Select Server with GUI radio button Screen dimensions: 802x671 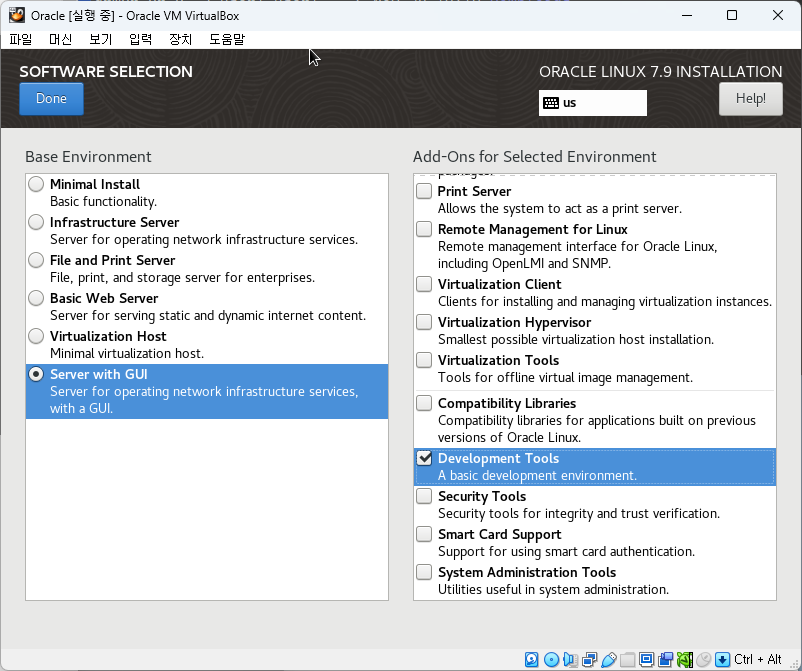[36, 374]
